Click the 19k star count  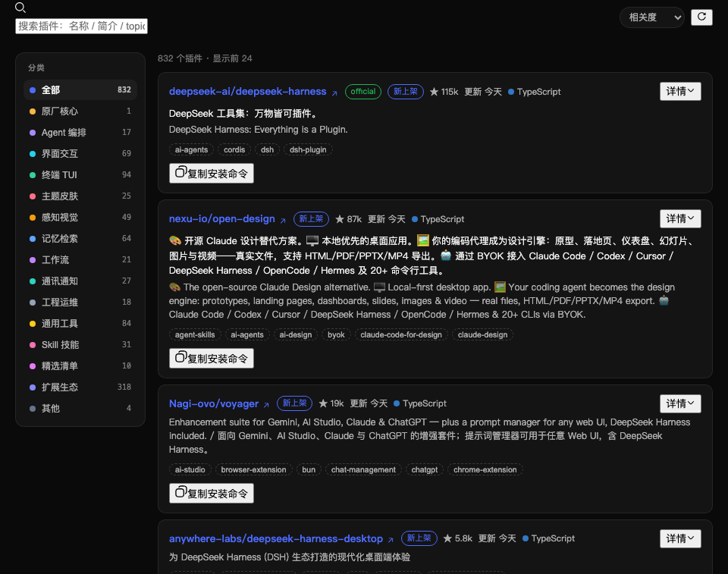[331, 403]
